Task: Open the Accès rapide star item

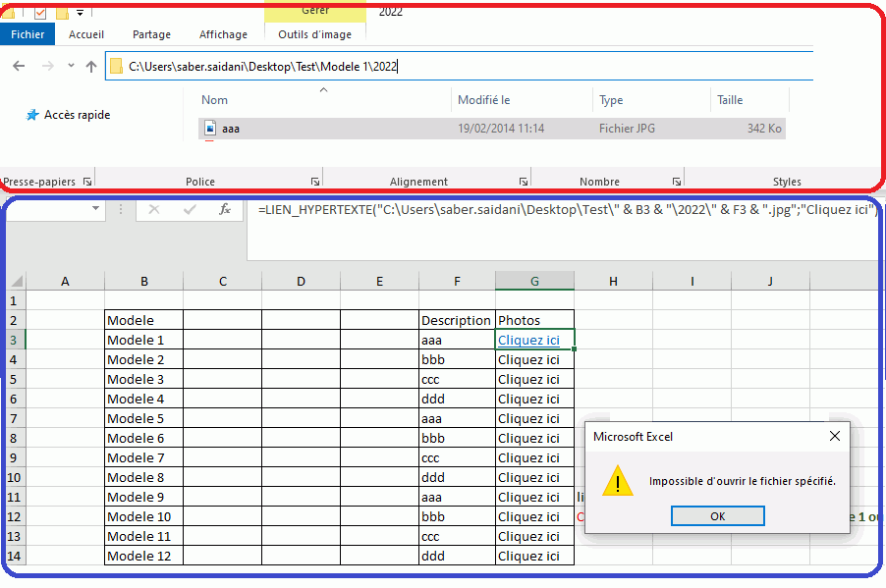Action: pos(68,115)
